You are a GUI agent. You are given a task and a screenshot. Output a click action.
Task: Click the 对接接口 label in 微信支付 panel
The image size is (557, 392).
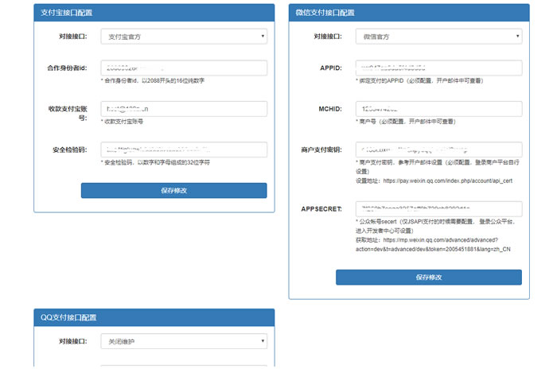click(328, 37)
